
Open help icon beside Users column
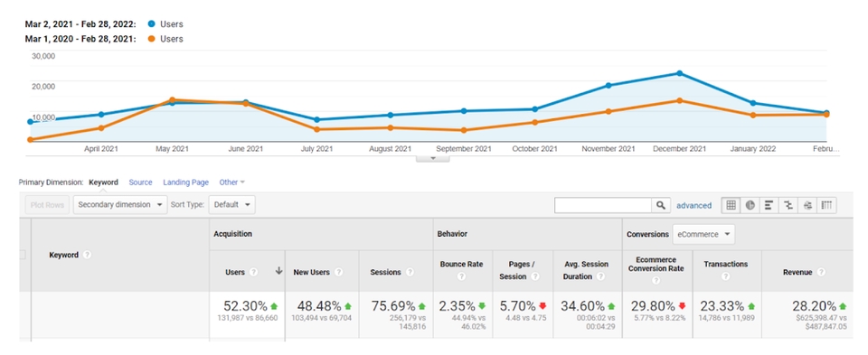(253, 272)
